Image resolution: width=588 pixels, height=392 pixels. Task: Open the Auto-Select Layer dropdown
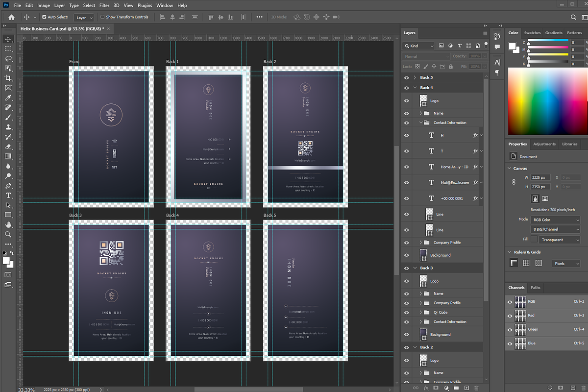pyautogui.click(x=84, y=17)
